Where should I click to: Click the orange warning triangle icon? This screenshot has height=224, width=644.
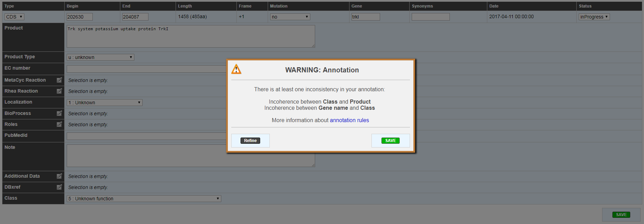point(236,69)
